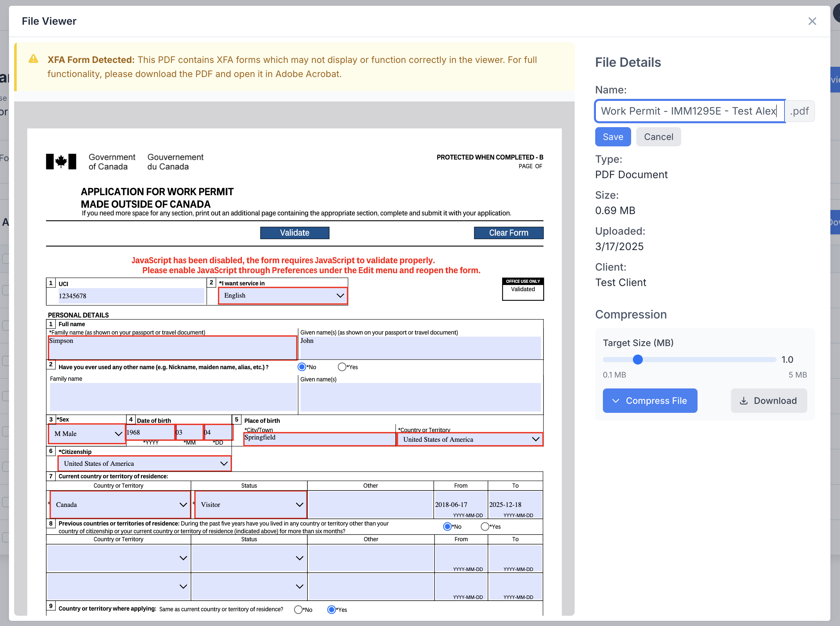Click the Validated office use box
840x626 pixels.
(x=523, y=289)
